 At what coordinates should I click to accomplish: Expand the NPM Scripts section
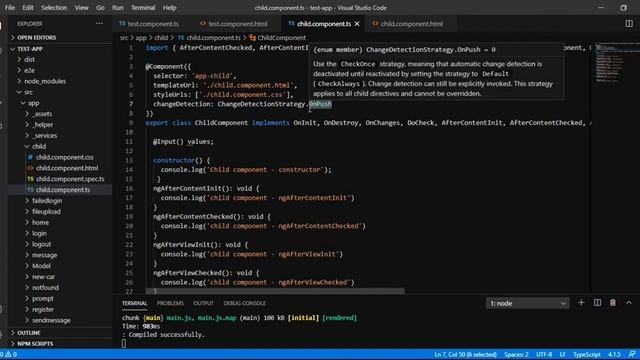tap(60, 344)
